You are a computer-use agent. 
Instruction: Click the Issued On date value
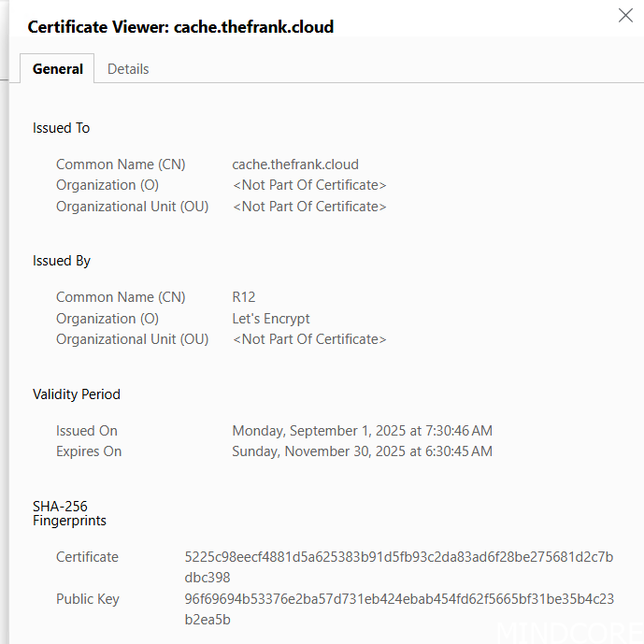pyautogui.click(x=362, y=431)
